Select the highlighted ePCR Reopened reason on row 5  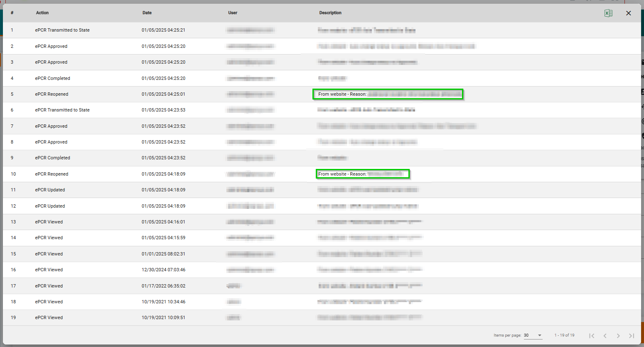388,94
